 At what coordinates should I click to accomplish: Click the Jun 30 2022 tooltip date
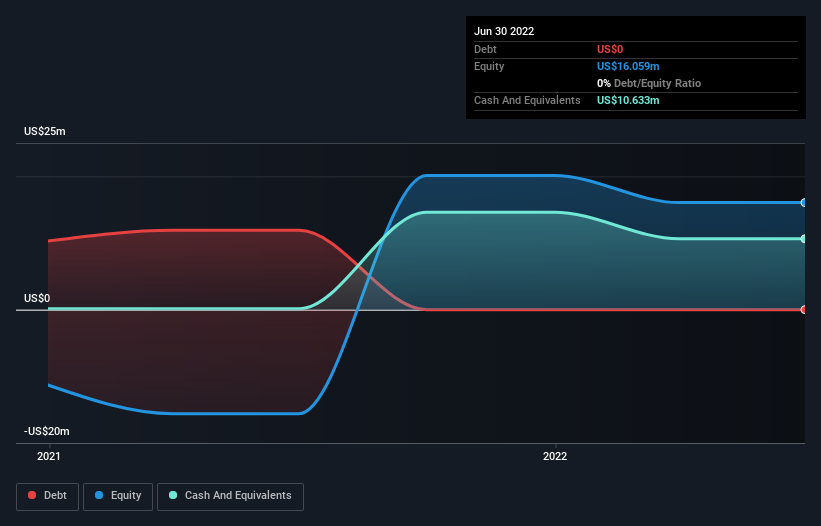[x=504, y=31]
